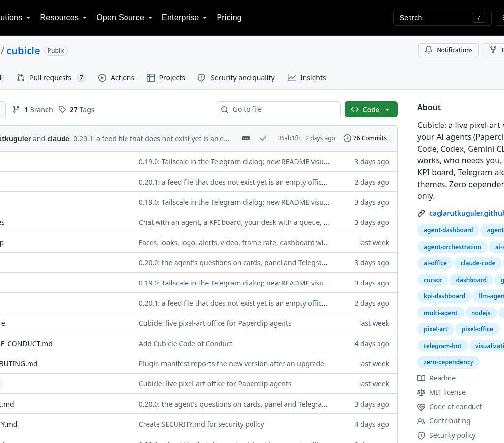
Task: Select the agent-orchestration topic tag
Action: (452, 247)
